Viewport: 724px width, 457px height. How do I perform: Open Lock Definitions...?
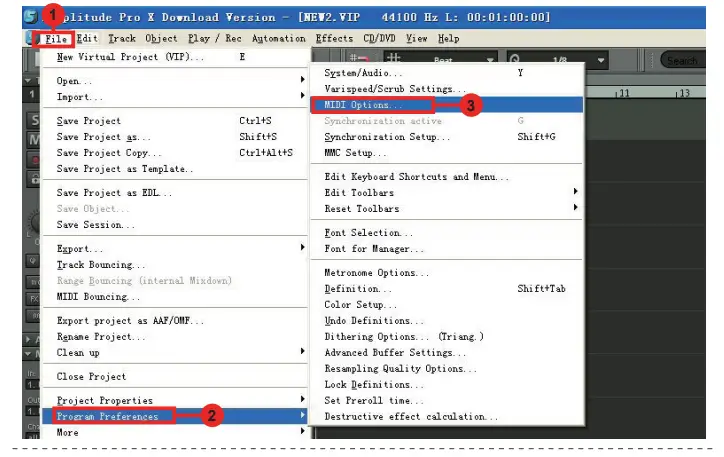click(447, 385)
